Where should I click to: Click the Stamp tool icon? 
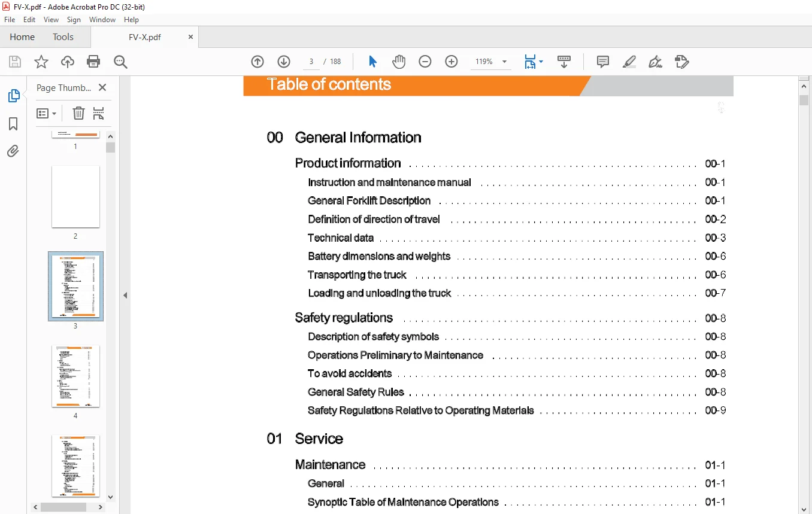click(681, 62)
